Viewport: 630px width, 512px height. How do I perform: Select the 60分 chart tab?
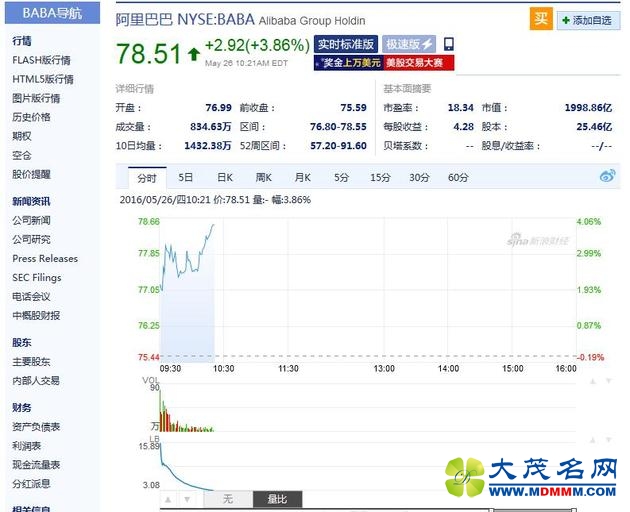[458, 177]
